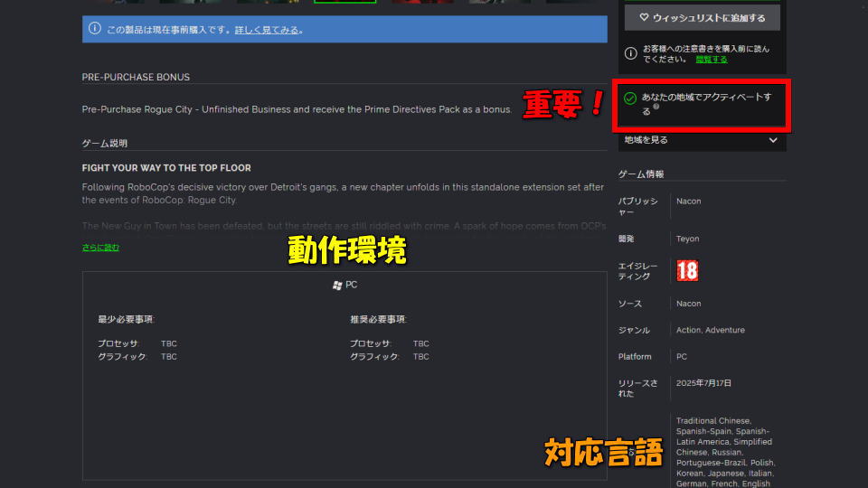
Task: Expand the 地域を見る region dropdown
Action: tap(702, 140)
